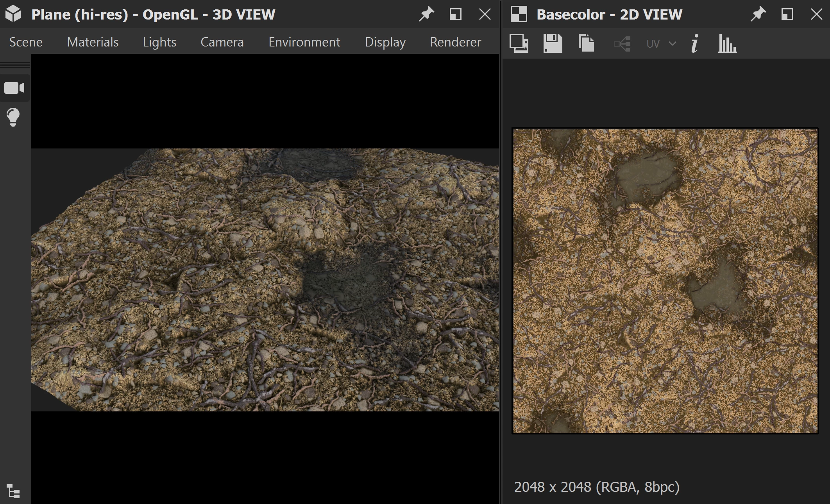830x504 pixels.
Task: Open the Scene menu
Action: 26,42
